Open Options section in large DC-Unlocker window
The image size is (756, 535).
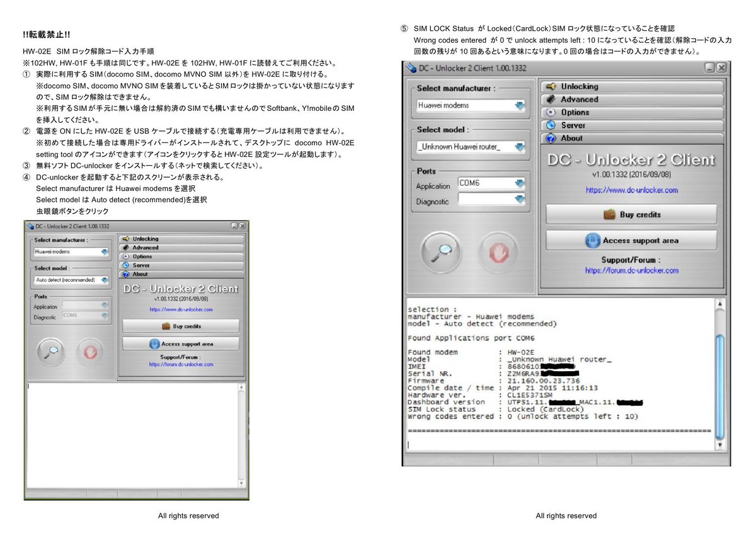point(632,112)
